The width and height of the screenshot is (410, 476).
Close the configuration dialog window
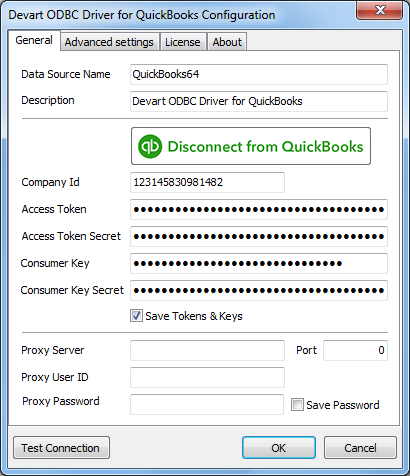tap(380, 10)
